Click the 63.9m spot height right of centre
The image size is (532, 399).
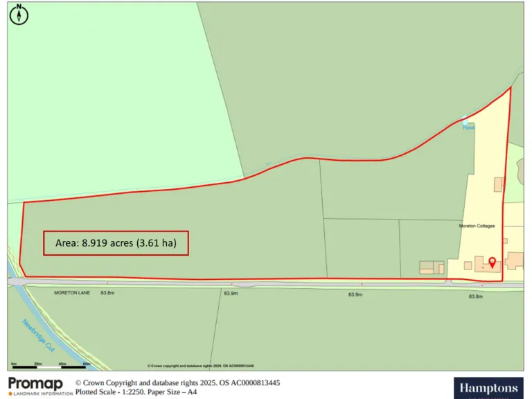click(355, 294)
